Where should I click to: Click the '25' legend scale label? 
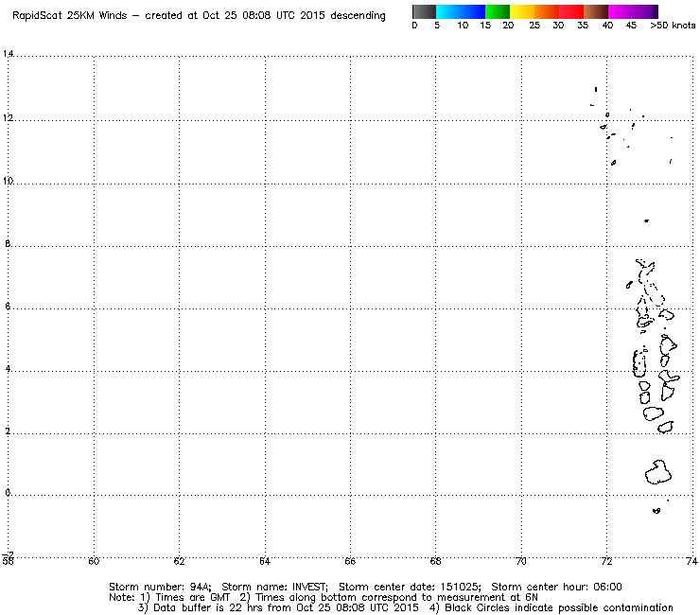534,26
